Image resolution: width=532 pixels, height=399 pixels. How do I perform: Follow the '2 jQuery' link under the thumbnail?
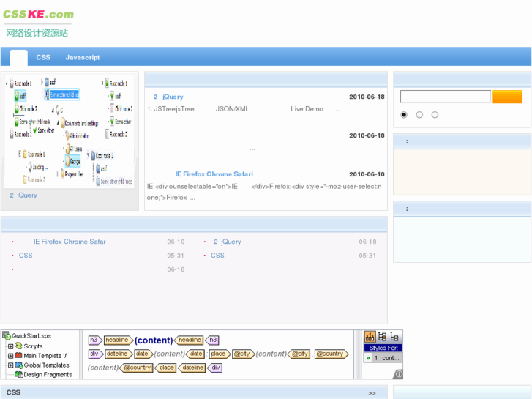point(23,195)
